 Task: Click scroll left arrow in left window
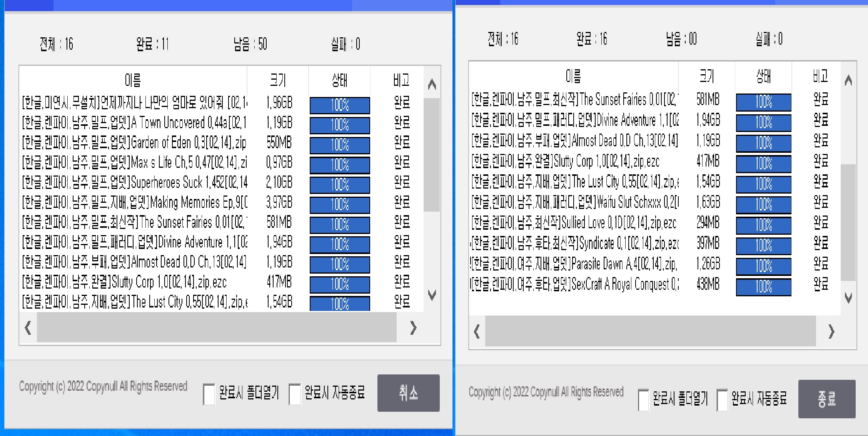28,328
